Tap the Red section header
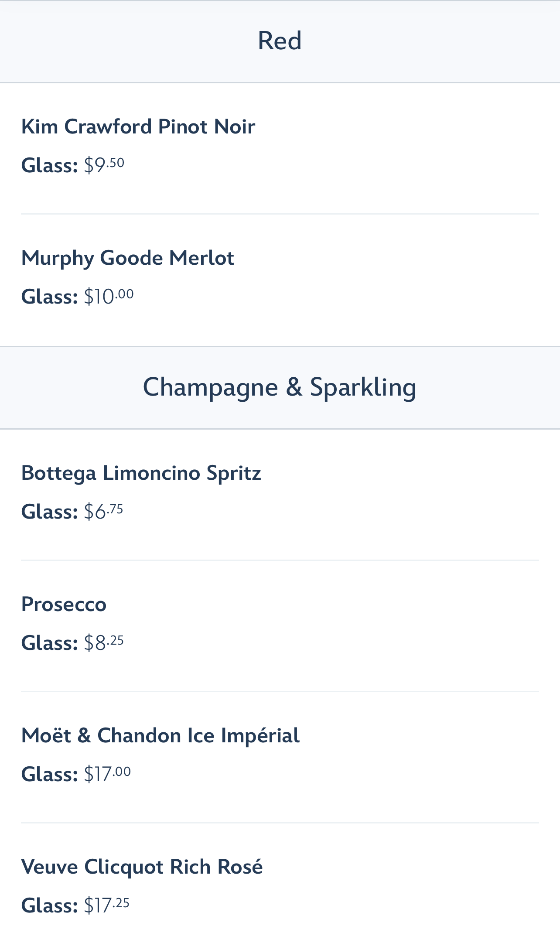560x936 pixels. [280, 41]
